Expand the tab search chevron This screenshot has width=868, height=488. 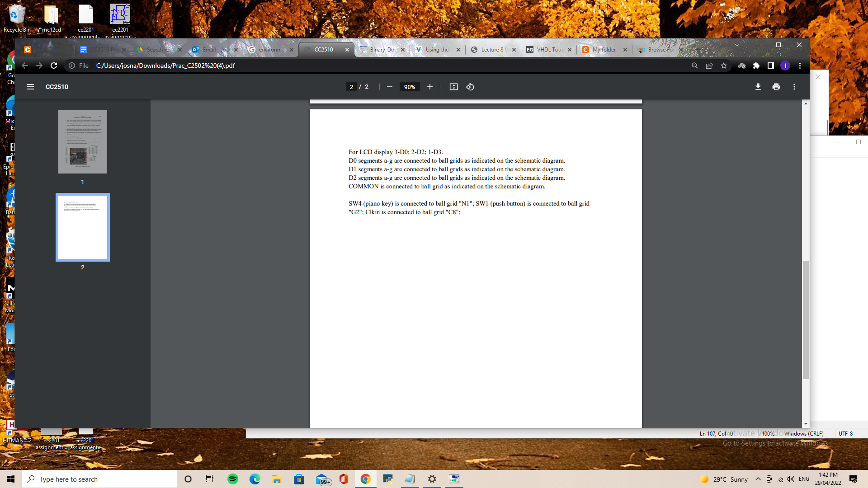click(737, 45)
